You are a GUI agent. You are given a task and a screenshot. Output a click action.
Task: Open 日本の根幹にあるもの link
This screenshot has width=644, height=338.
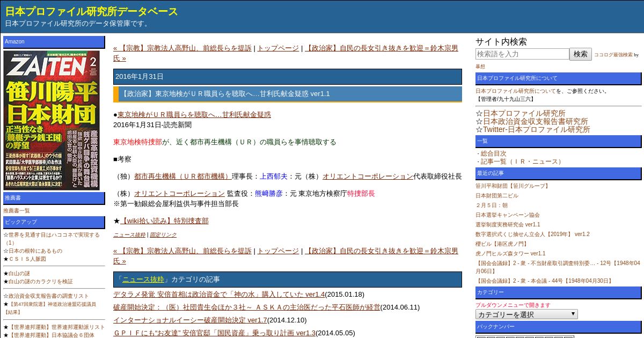point(35,251)
